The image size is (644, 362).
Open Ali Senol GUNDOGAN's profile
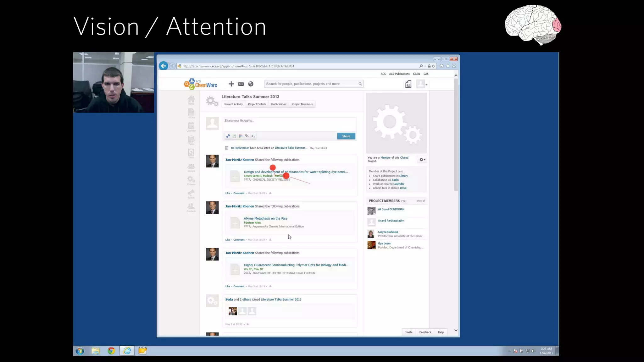[391, 209]
